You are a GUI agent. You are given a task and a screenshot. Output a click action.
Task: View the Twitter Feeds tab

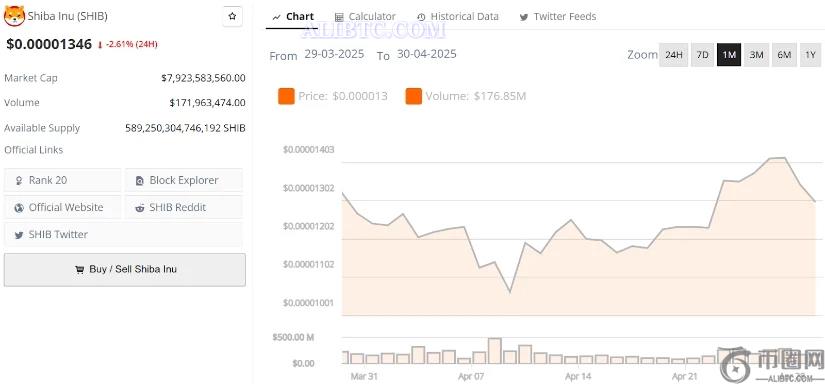[x=558, y=17]
